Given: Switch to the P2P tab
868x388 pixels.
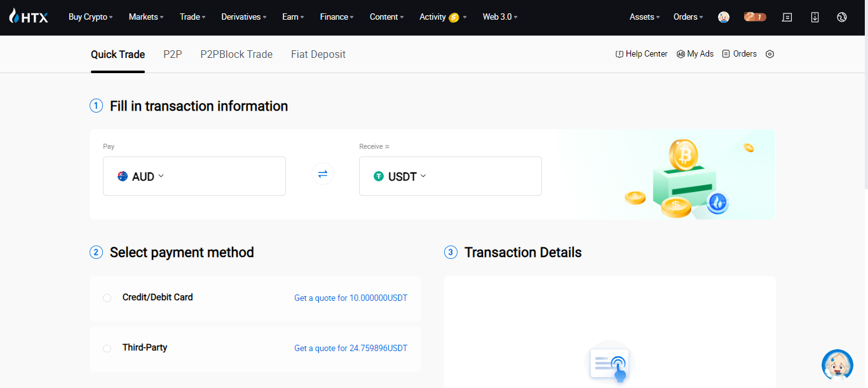Looking at the screenshot, I should point(172,55).
